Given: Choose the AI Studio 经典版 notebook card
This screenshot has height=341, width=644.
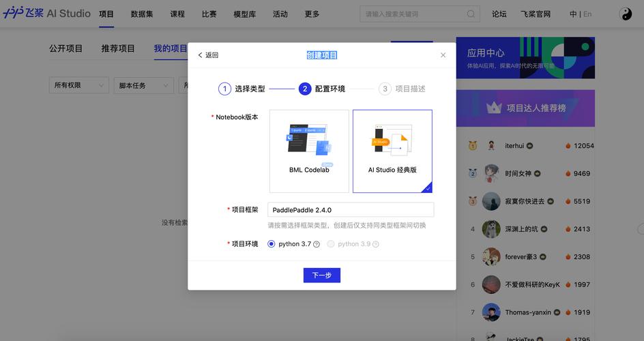Looking at the screenshot, I should pos(392,151).
